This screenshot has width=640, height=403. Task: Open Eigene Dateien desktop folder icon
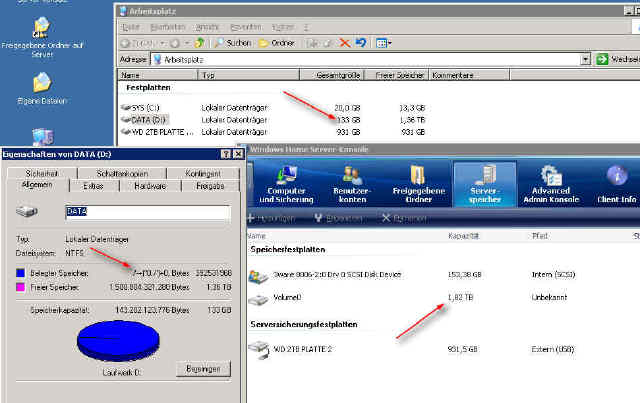pyautogui.click(x=42, y=89)
